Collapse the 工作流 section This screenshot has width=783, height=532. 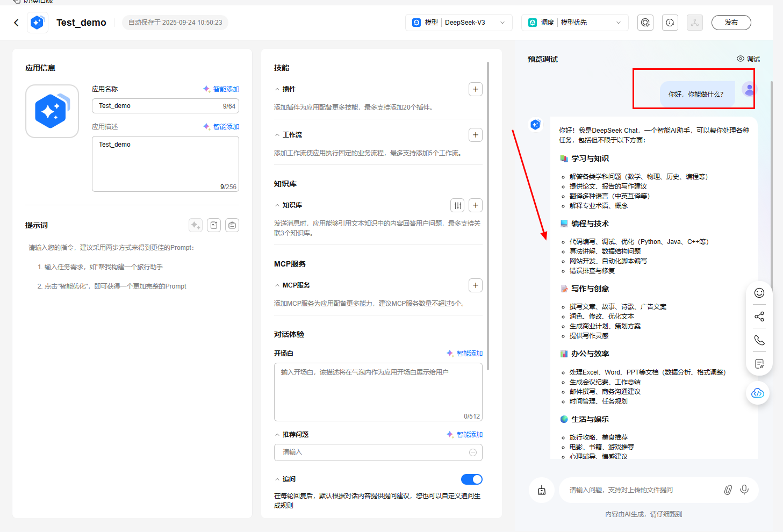coord(277,135)
